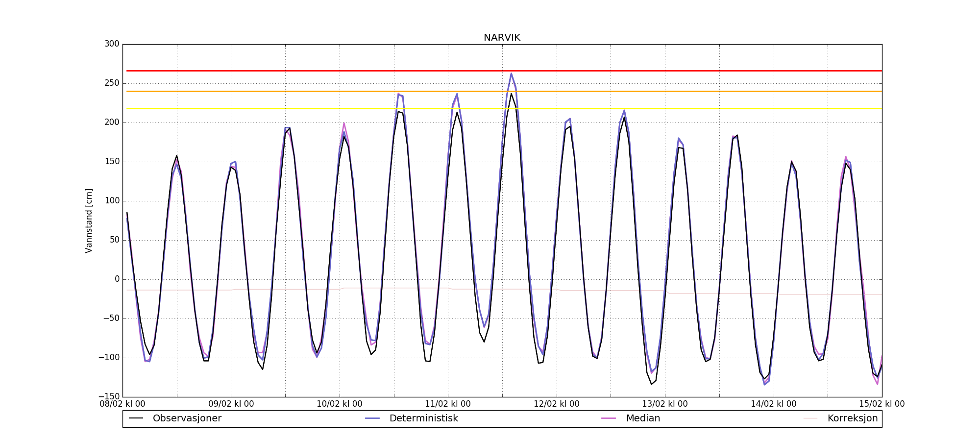Click the −50 y-axis tick label
This screenshot has width=980, height=441.
click(x=111, y=318)
